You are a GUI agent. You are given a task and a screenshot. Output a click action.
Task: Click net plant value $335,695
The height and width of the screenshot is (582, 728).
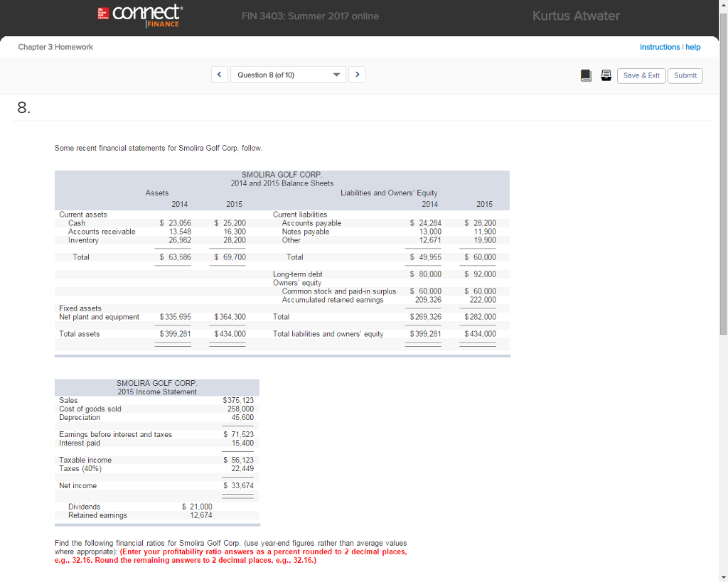tap(176, 317)
